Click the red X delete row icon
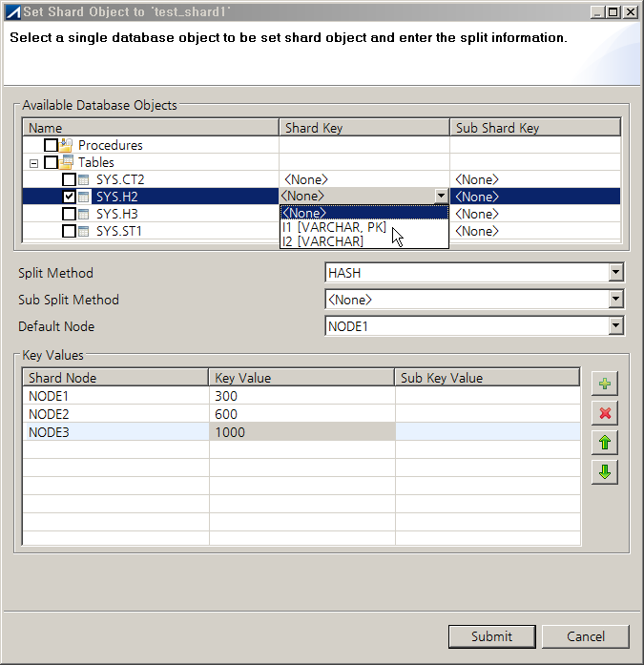The width and height of the screenshot is (644, 665). point(604,413)
